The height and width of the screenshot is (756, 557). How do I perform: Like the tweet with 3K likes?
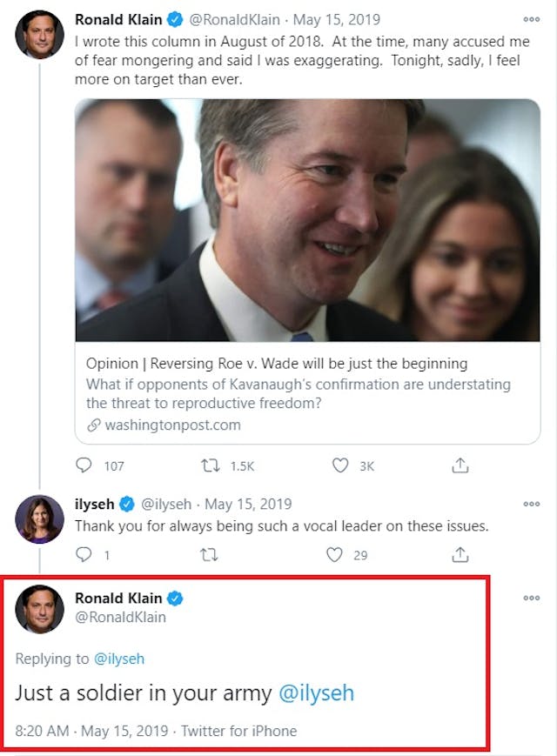[x=340, y=465]
